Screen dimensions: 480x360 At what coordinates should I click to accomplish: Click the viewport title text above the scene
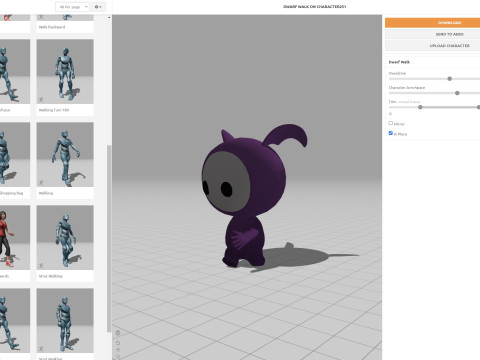pyautogui.click(x=314, y=6)
